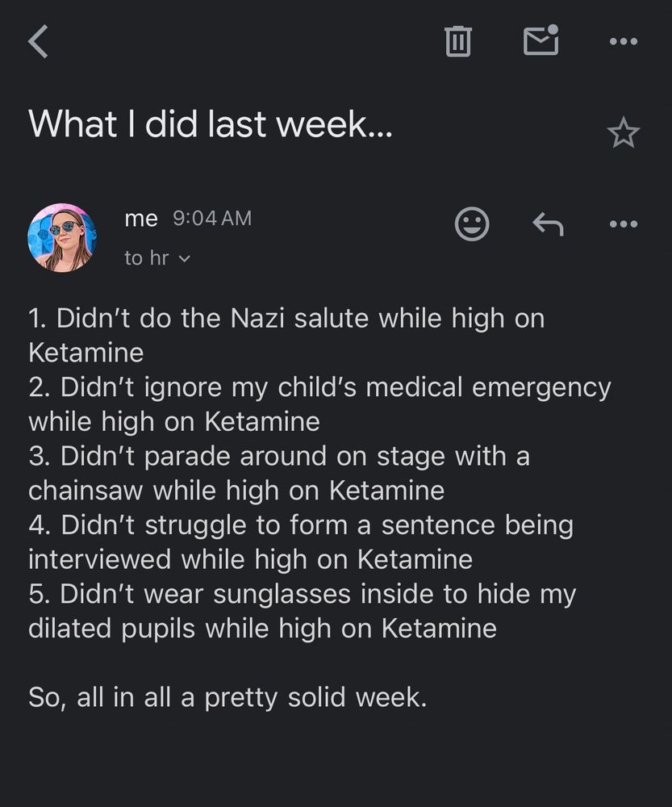Open more actions from top toolbar dots
The image size is (672, 807).
pos(622,42)
